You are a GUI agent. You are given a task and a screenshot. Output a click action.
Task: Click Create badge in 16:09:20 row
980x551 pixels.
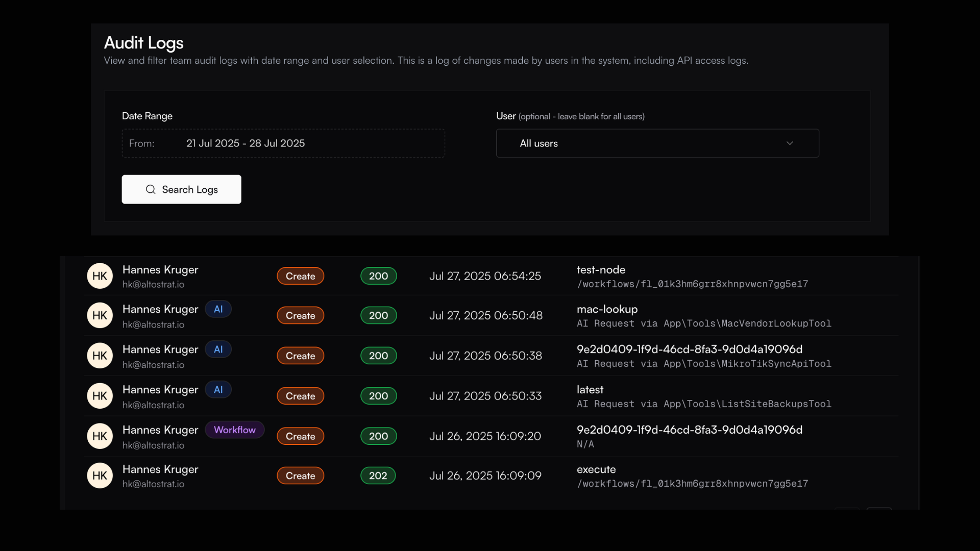(x=301, y=436)
